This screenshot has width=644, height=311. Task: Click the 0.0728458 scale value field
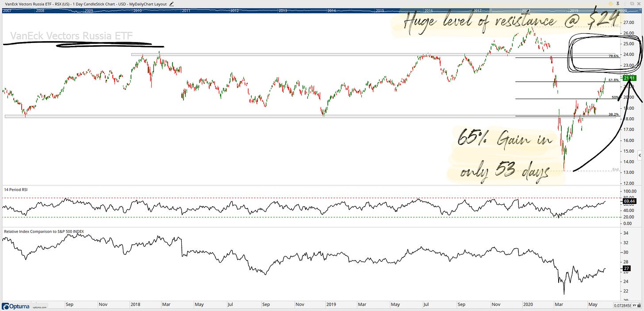[622, 305]
